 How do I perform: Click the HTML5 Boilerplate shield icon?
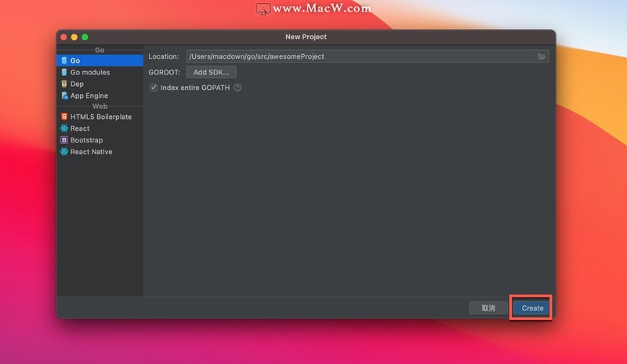click(64, 117)
